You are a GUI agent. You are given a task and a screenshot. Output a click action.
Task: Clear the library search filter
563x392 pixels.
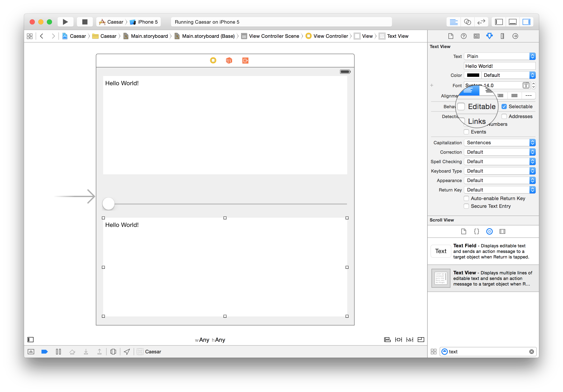(x=531, y=352)
